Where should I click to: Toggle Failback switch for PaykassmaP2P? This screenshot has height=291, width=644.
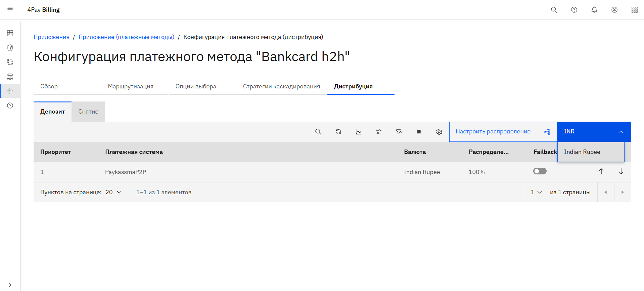540,171
